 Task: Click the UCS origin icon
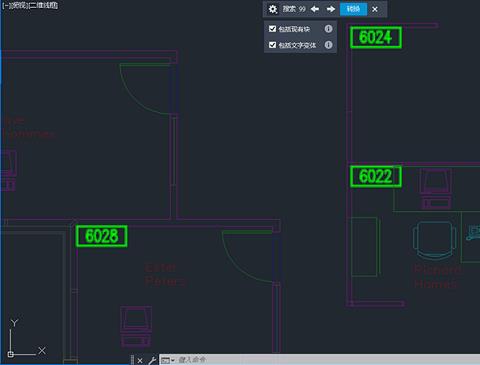pyautogui.click(x=11, y=354)
